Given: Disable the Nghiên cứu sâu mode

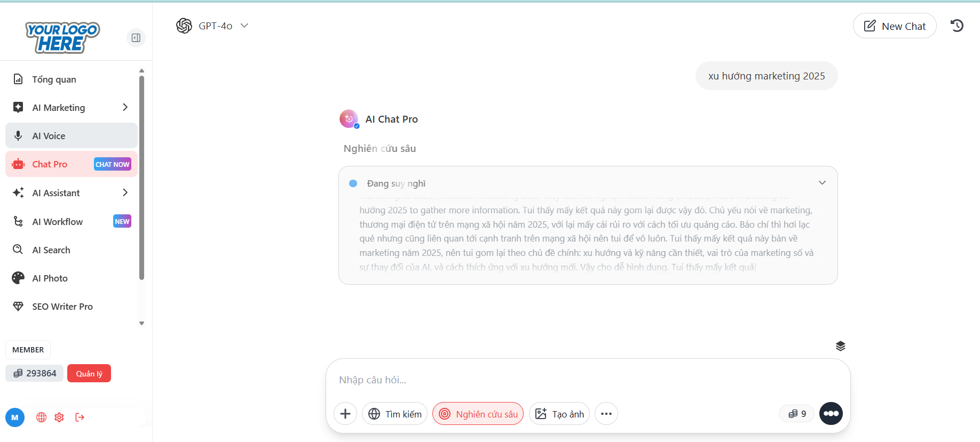Looking at the screenshot, I should coord(478,414).
